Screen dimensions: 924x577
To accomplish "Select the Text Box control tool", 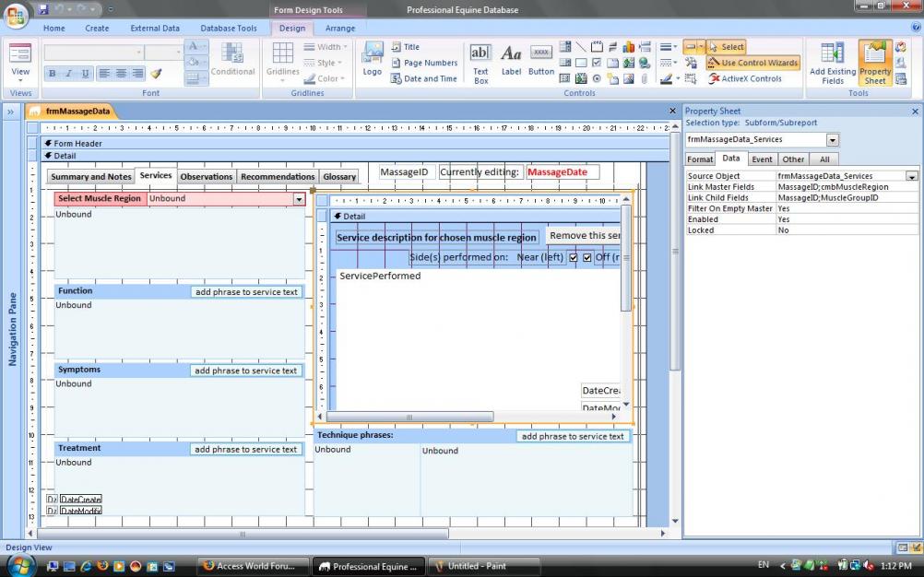I will 480,64.
